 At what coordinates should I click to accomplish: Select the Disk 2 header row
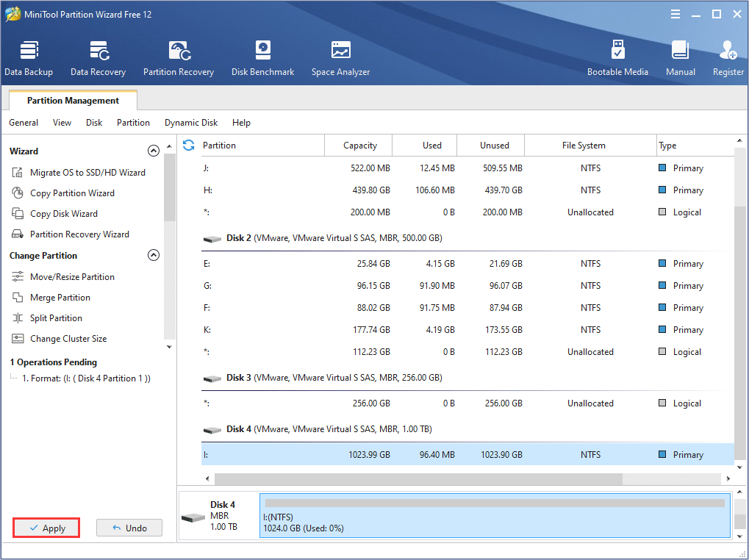pyautogui.click(x=467, y=238)
